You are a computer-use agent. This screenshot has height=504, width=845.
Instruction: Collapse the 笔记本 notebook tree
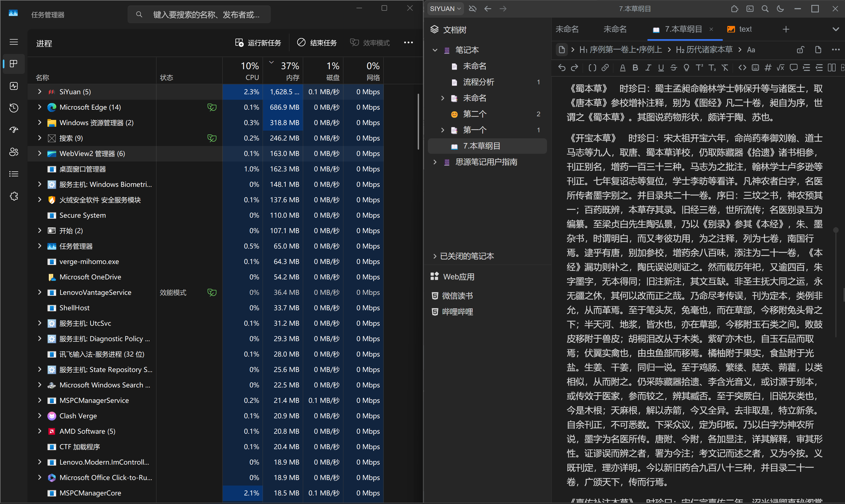click(434, 50)
